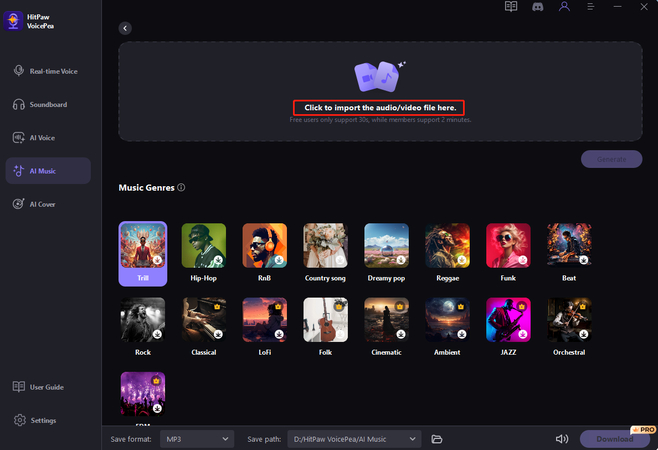Image resolution: width=658 pixels, height=450 pixels.
Task: Open the Discord community icon
Action: tap(538, 7)
